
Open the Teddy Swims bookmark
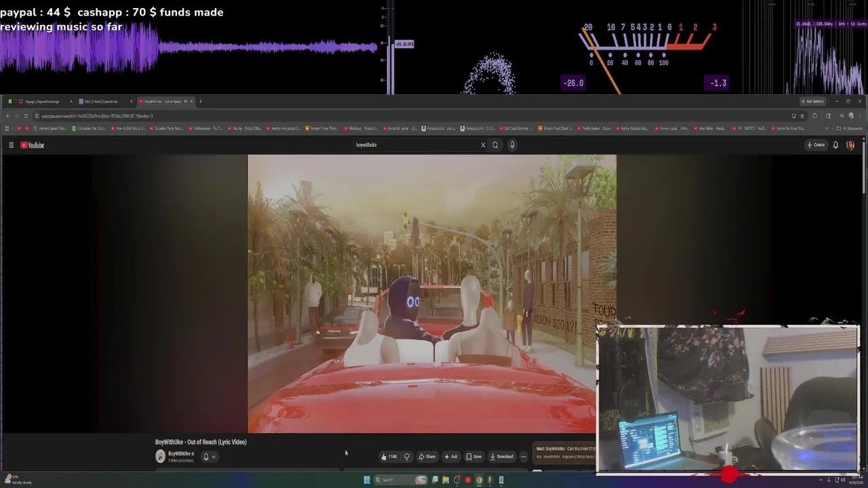594,128
